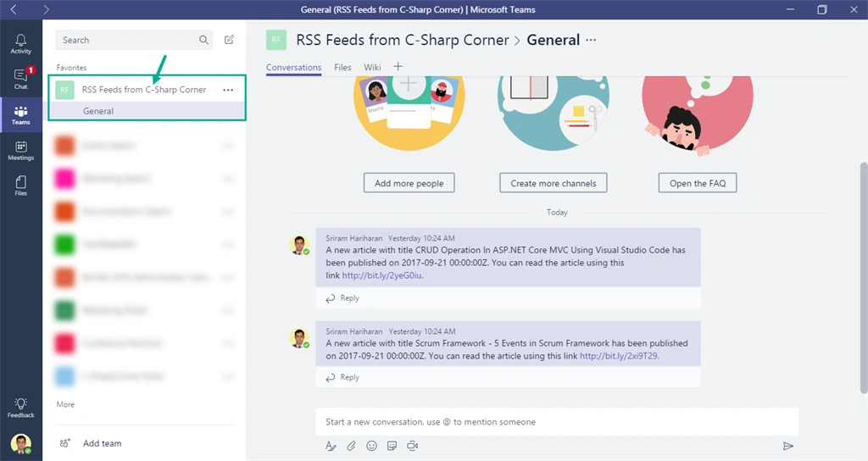The height and width of the screenshot is (461, 868).
Task: Open the Sticker icon in compose toolbar
Action: click(x=392, y=446)
